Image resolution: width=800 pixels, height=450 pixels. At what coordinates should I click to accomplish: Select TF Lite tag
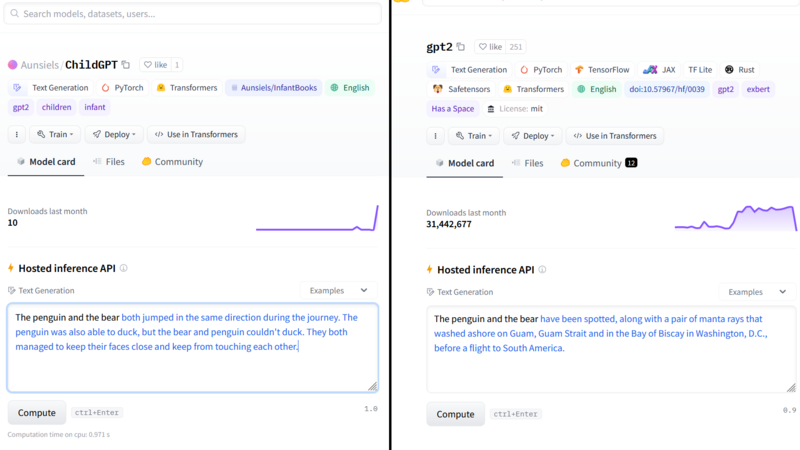tap(700, 70)
